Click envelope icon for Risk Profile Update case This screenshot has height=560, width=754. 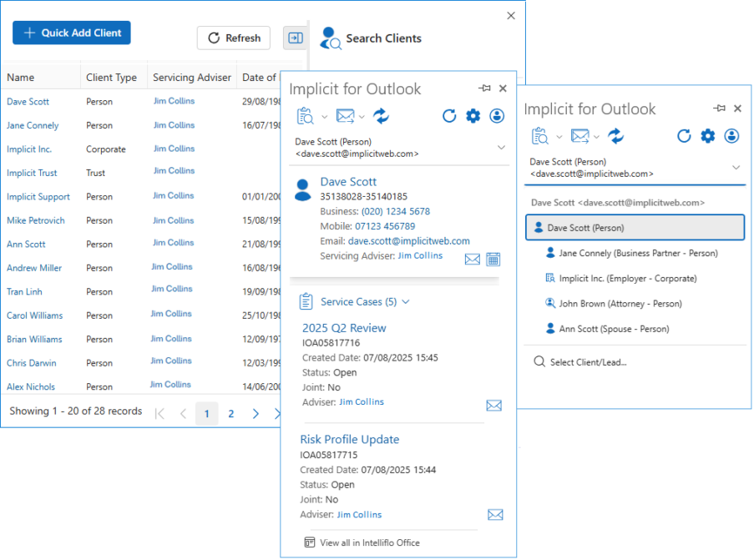coord(495,515)
